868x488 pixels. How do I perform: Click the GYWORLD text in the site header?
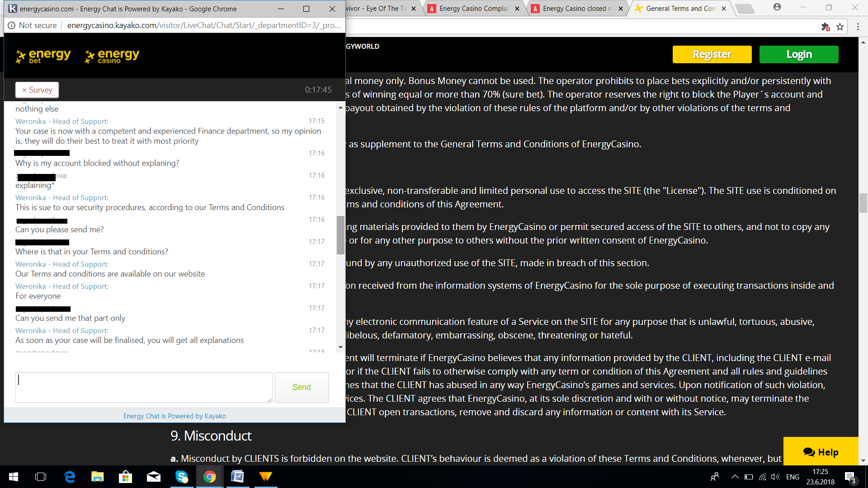coord(363,46)
